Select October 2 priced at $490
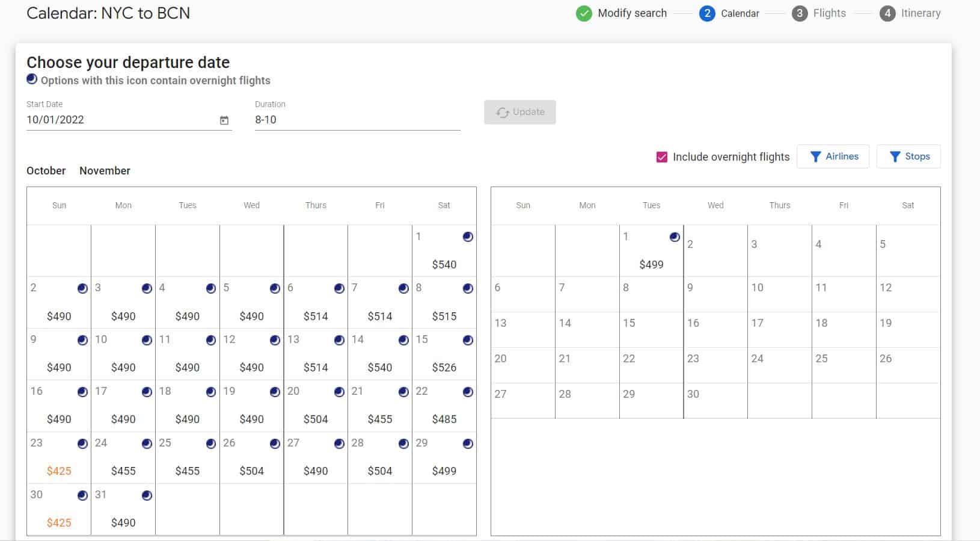This screenshot has width=980, height=541. (x=59, y=303)
